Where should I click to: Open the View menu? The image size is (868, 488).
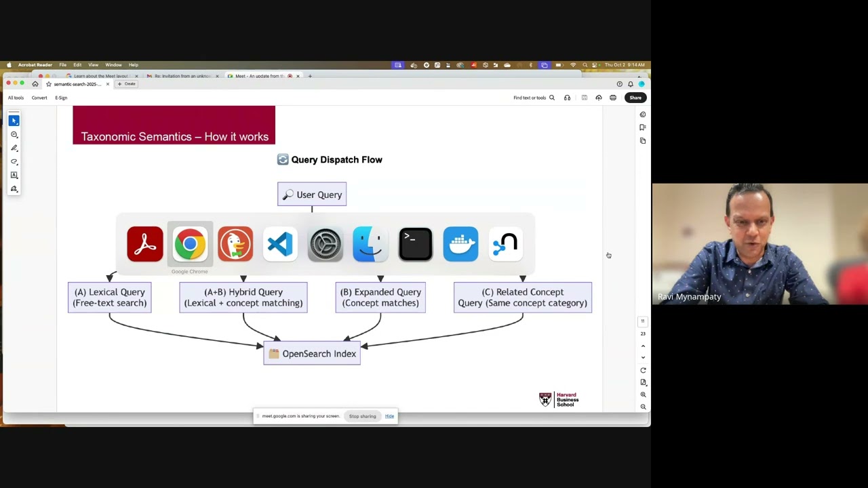coord(93,65)
